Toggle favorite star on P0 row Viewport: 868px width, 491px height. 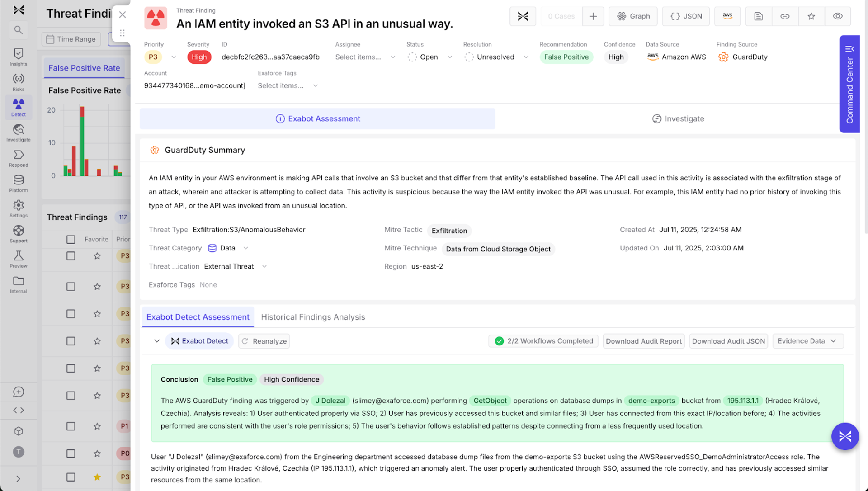click(x=97, y=453)
